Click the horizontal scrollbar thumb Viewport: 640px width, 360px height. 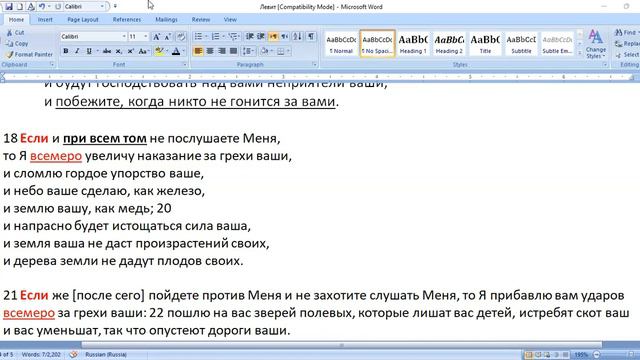(342, 345)
